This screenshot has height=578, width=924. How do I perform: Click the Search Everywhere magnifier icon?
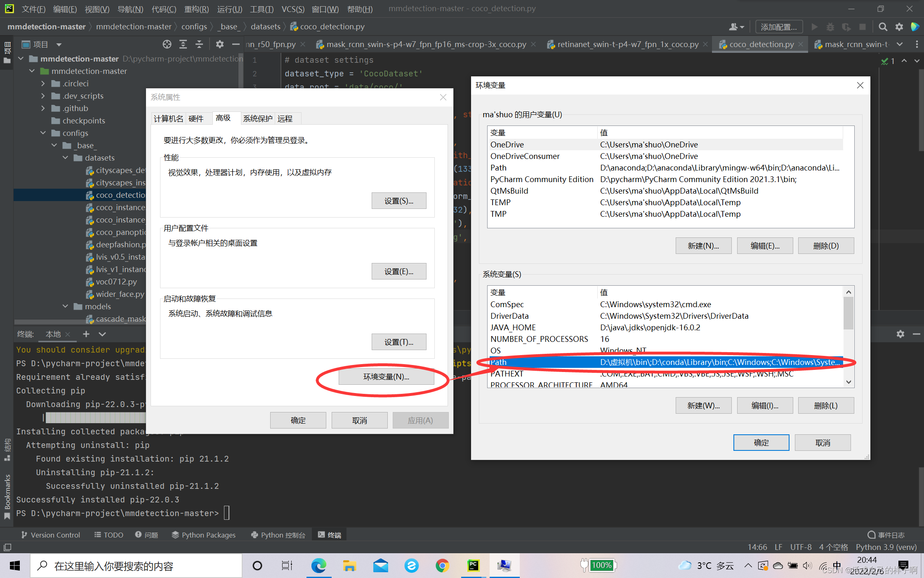pos(883,27)
